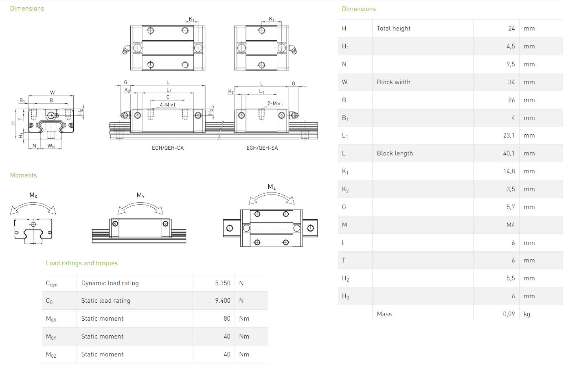Image resolution: width=588 pixels, height=389 pixels.
Task: Select the value 6 in the l row
Action: [513, 243]
